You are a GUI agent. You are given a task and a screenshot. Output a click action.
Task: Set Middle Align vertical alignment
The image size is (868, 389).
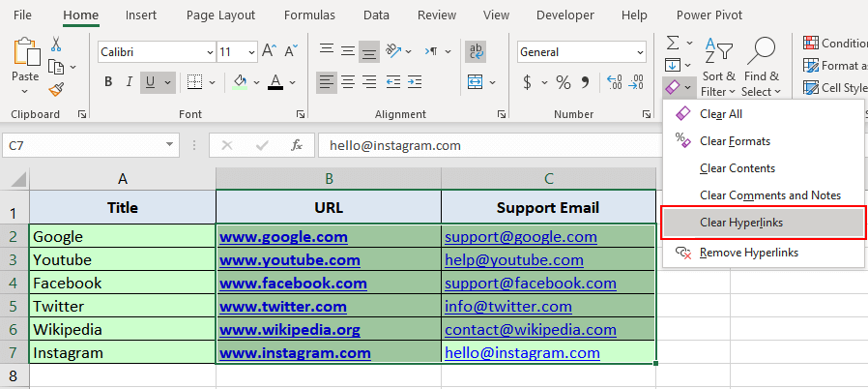pos(348,51)
